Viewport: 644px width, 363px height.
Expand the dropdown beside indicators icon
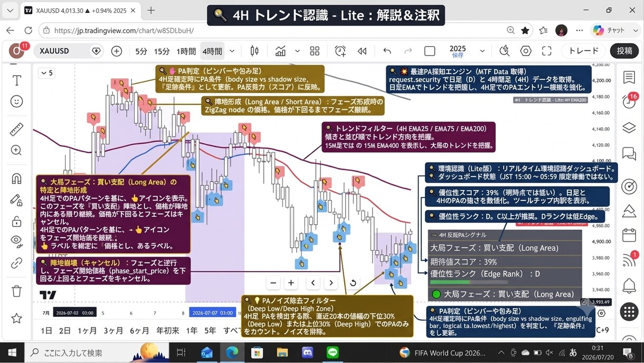pos(297,51)
